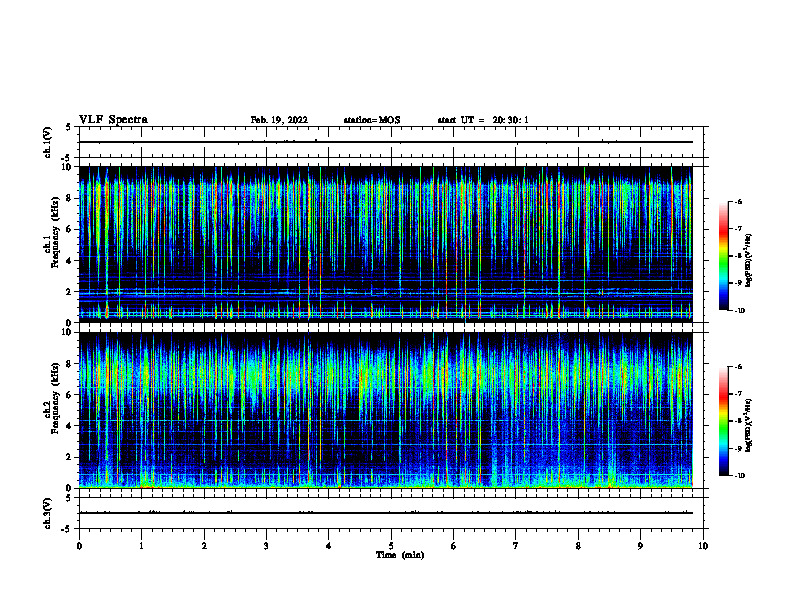Click time axis tick label '3'

tap(266, 546)
